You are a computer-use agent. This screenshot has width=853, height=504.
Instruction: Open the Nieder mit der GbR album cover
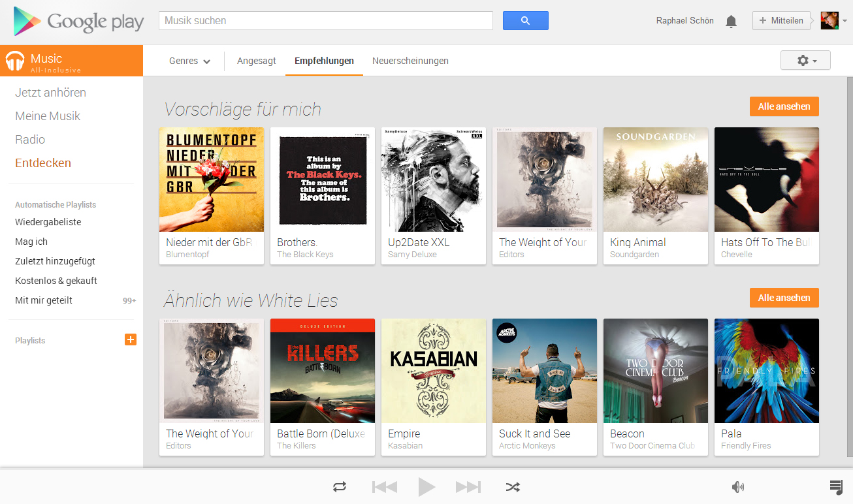click(212, 180)
